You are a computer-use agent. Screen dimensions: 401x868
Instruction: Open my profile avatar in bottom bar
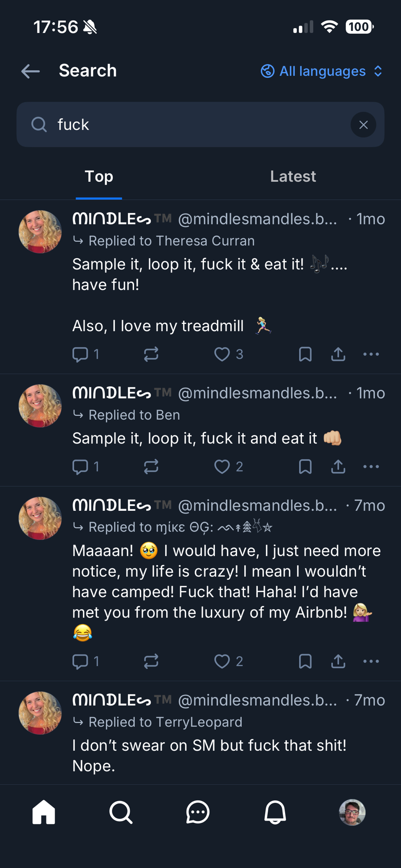[352, 812]
